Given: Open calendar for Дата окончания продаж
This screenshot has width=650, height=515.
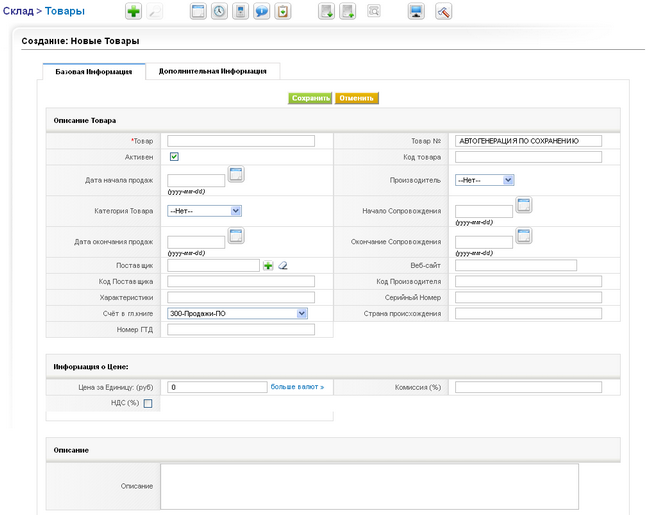Looking at the screenshot, I should [x=236, y=236].
